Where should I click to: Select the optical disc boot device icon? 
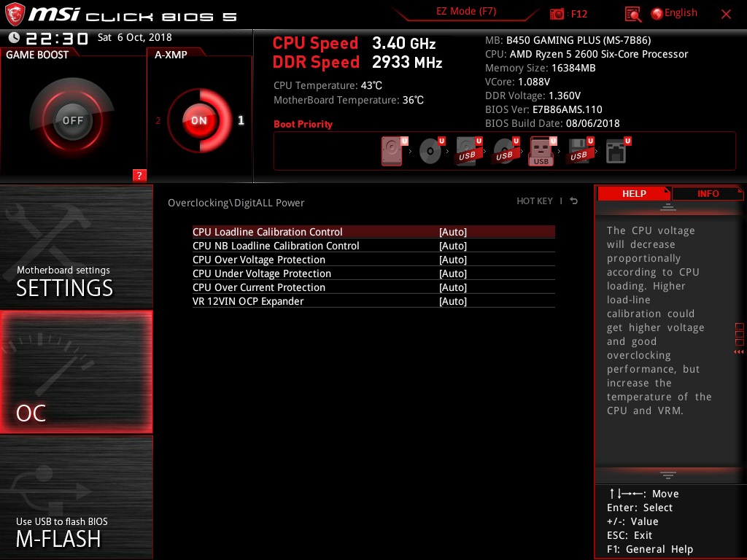pyautogui.click(x=431, y=151)
